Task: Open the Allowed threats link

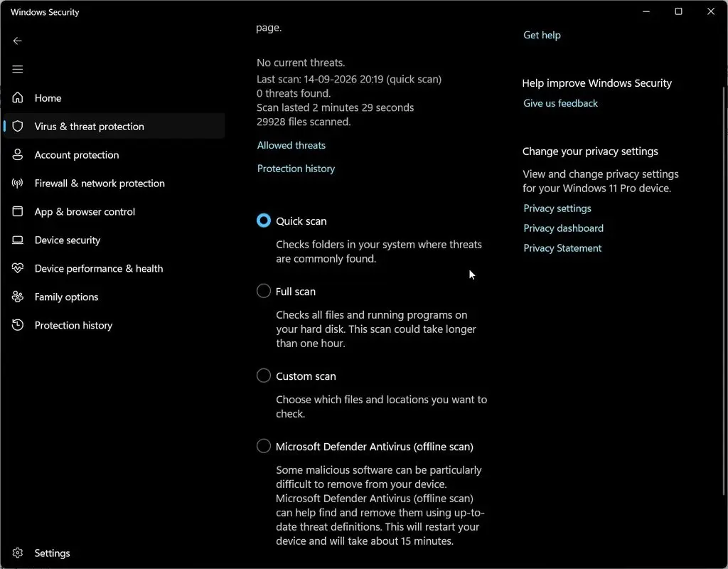Action: (x=291, y=145)
